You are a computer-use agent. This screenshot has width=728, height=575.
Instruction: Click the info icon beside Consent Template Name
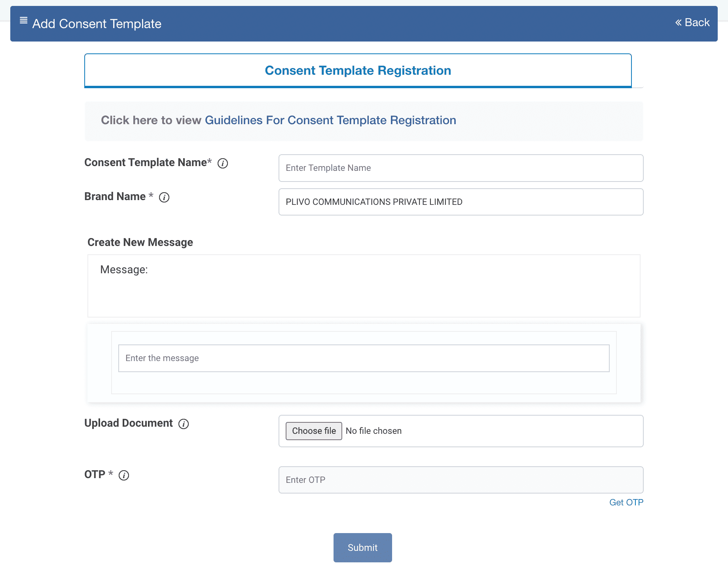click(223, 163)
